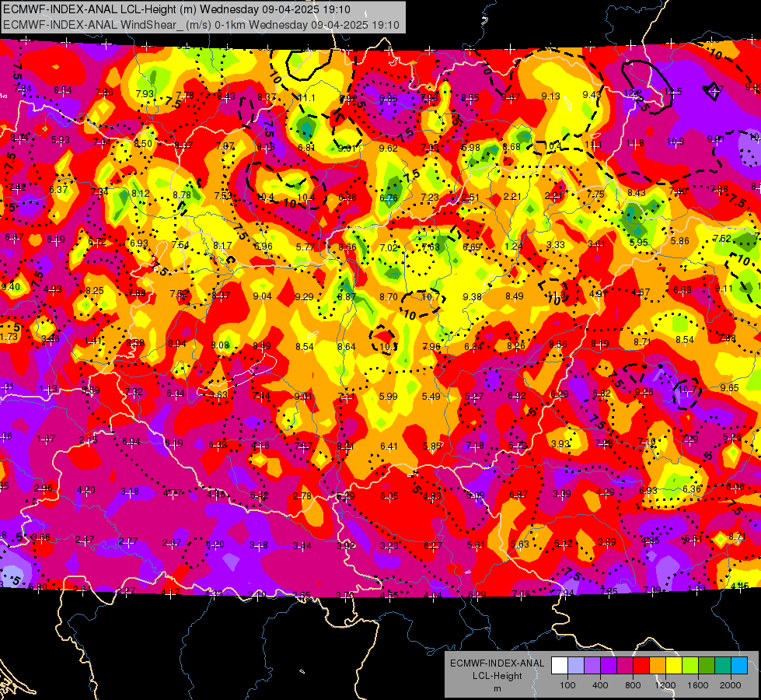Screen dimensions: 761x700
Task: Click the teal legend swatch
Action: (723, 666)
